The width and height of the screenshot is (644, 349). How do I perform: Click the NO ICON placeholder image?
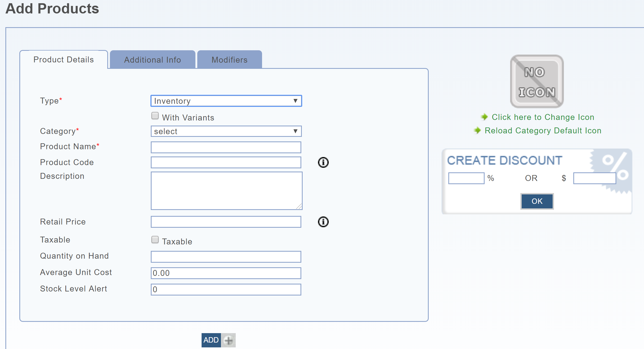click(537, 81)
